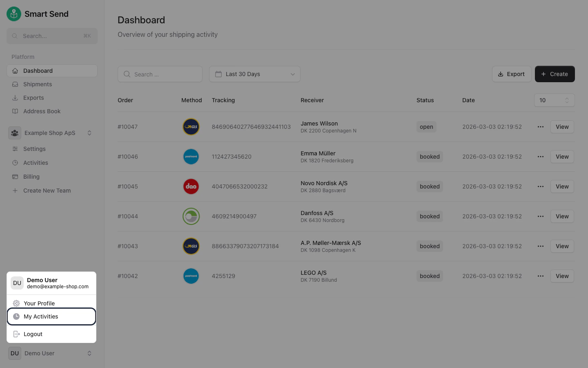Click the PostNord carrier logo for order #10046

click(x=191, y=157)
